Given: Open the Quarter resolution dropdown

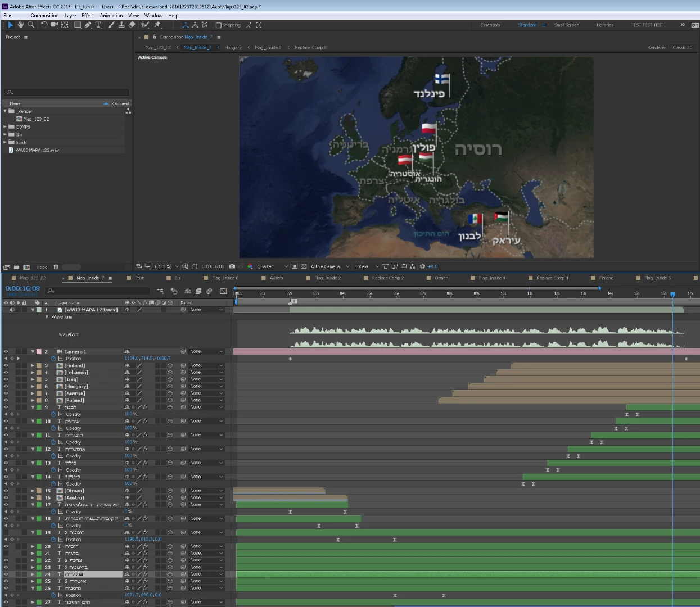Looking at the screenshot, I should click(x=272, y=266).
